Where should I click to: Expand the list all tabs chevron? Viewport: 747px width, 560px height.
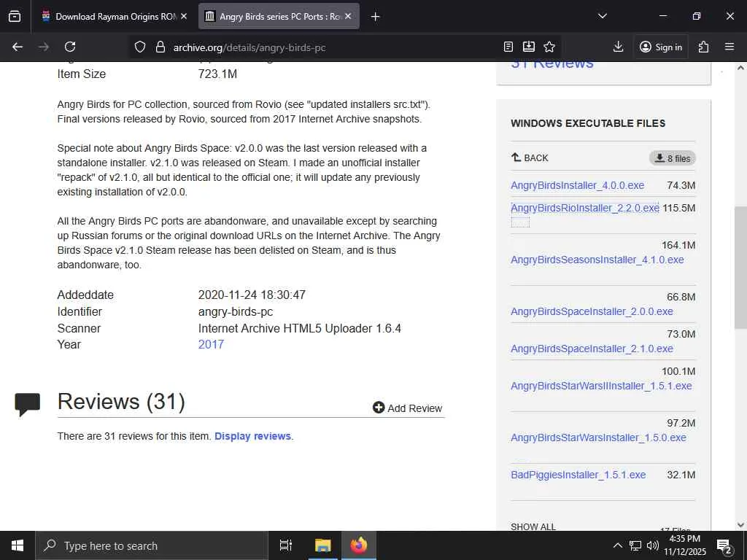pos(603,16)
